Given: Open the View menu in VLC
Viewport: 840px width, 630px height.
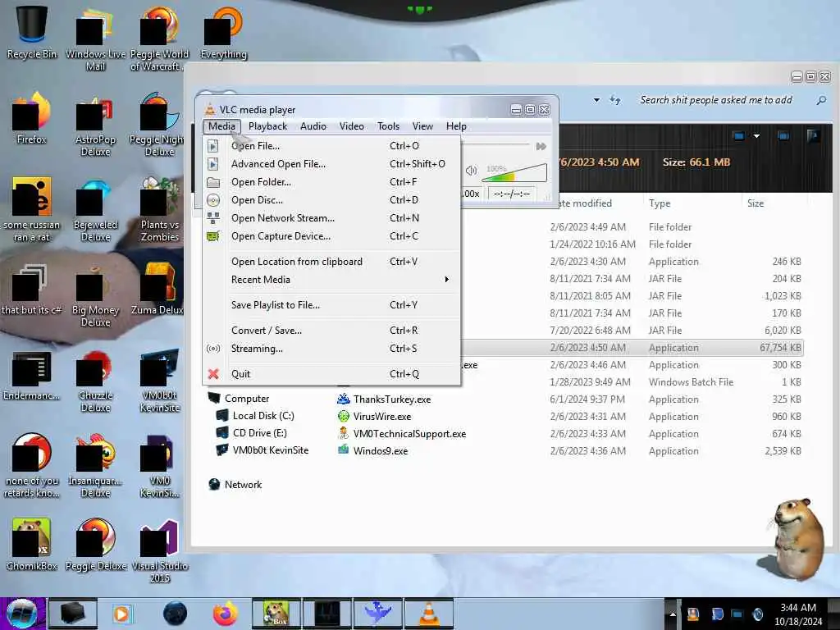Looking at the screenshot, I should (x=422, y=126).
